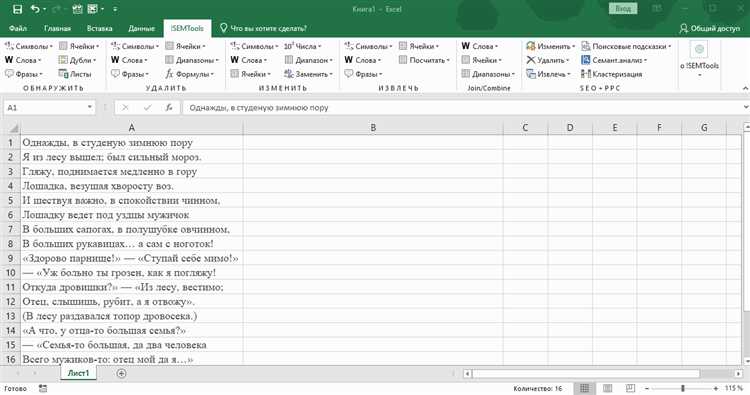Image resolution: width=750 pixels, height=395 pixels.
Task: Save the workbook from quick access toolbar
Action: point(17,9)
